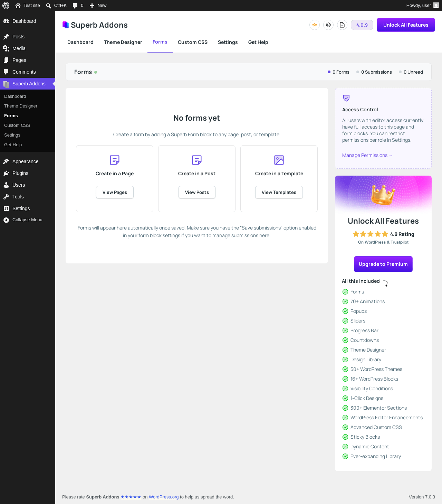
Task: Click the Visibility Conditions feature item
Action: 368,389
